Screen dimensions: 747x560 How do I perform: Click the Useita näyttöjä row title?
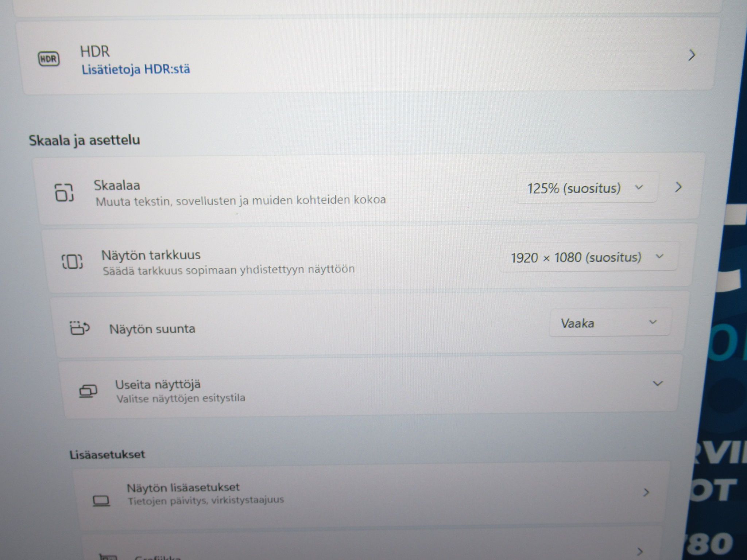point(158,385)
